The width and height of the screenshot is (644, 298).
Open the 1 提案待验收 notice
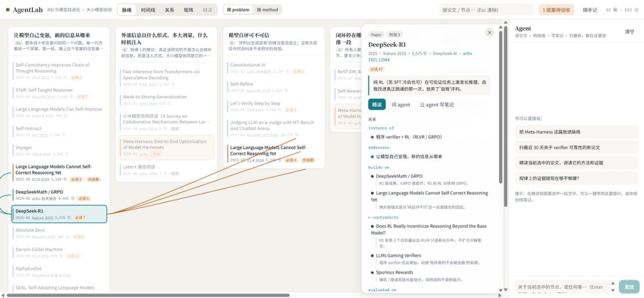pyautogui.click(x=556, y=10)
